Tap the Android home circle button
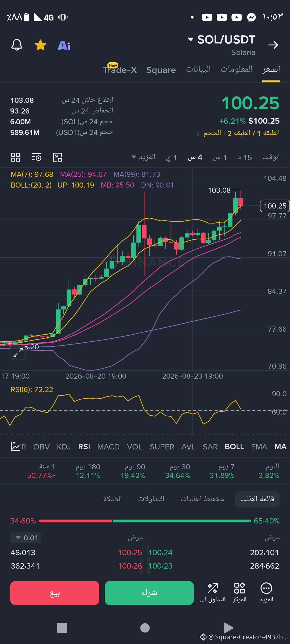 point(145,628)
